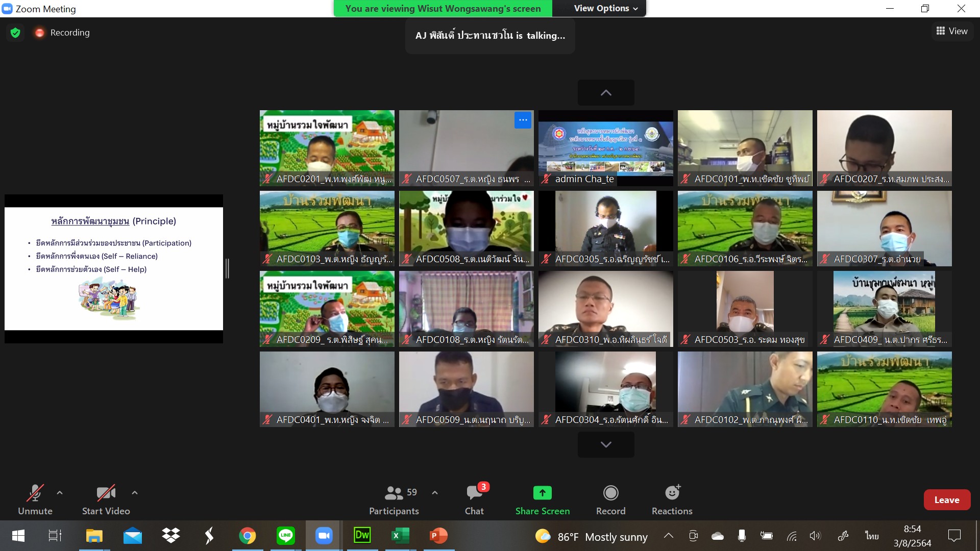Screen dimensions: 980x551
Task: Open the notification center icon
Action: 954,536
